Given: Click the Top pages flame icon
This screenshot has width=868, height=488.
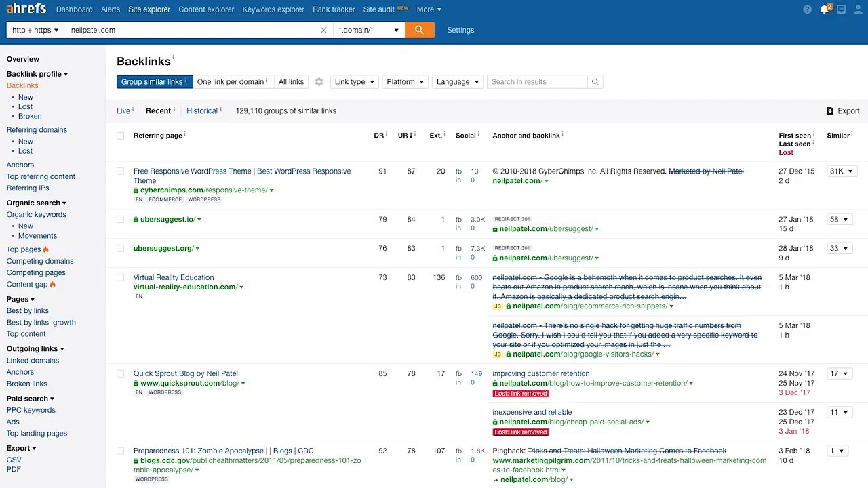Looking at the screenshot, I should tap(46, 249).
